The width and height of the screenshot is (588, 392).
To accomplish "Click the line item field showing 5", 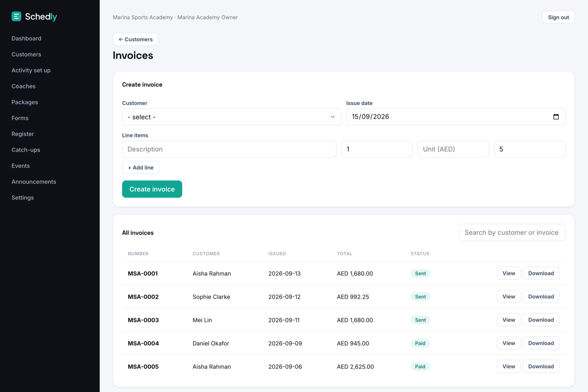I will [x=530, y=149].
